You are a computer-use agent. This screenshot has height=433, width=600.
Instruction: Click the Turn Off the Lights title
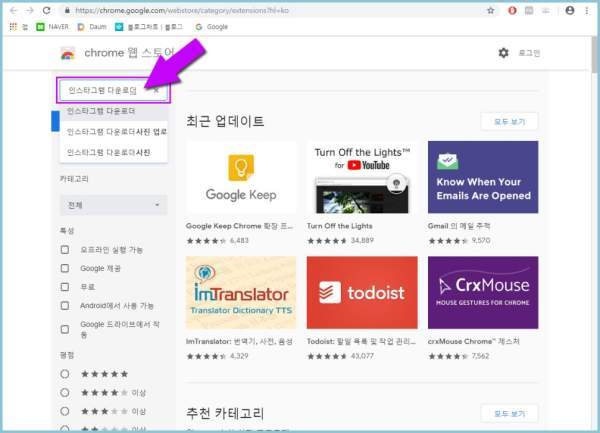pos(339,226)
